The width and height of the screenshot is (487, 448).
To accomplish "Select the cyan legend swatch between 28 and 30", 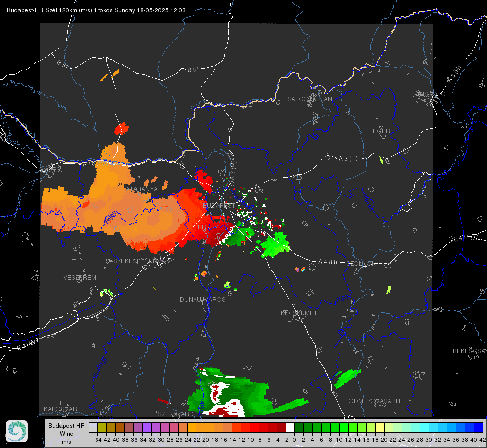I will [x=425, y=428].
